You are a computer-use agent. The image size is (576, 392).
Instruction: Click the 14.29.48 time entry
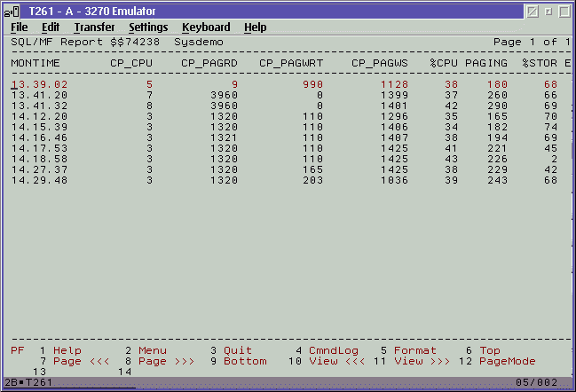(39, 180)
